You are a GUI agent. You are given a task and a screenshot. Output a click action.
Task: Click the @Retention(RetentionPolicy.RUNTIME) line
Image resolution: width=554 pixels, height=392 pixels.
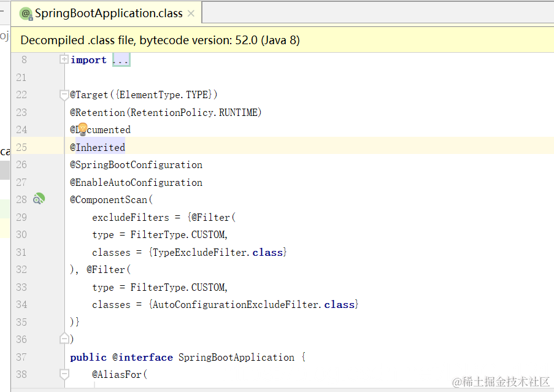point(166,113)
